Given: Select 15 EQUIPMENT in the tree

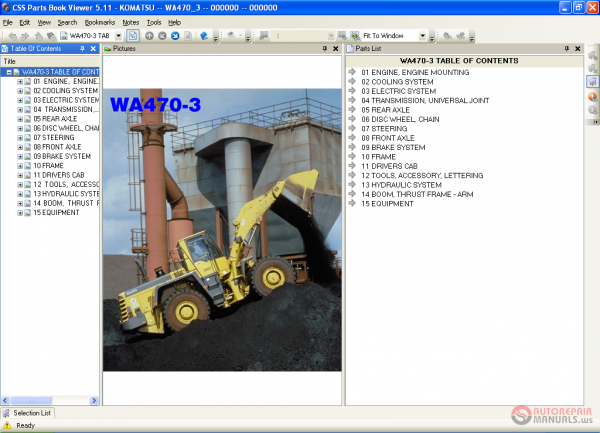Looking at the screenshot, I should 56,213.
